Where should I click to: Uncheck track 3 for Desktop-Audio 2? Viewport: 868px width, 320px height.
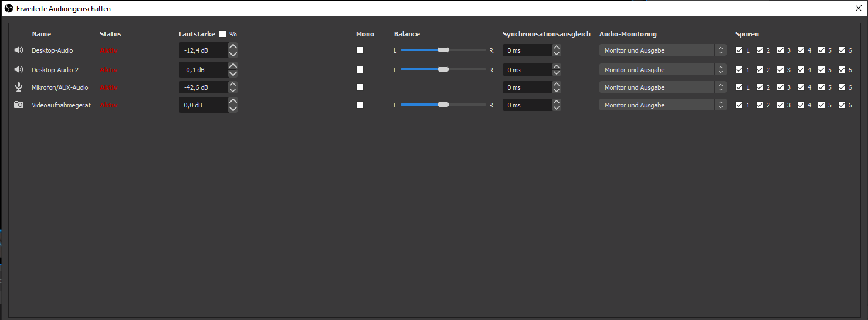click(x=780, y=70)
